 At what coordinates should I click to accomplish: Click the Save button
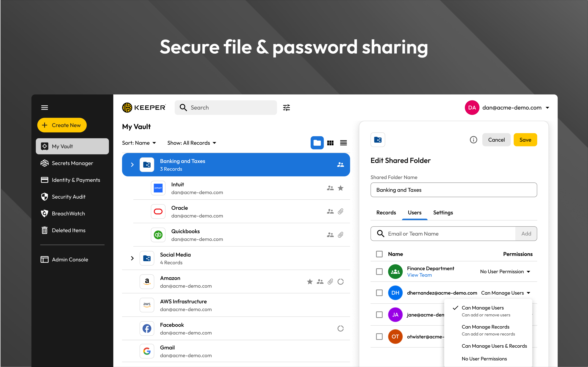coord(525,140)
